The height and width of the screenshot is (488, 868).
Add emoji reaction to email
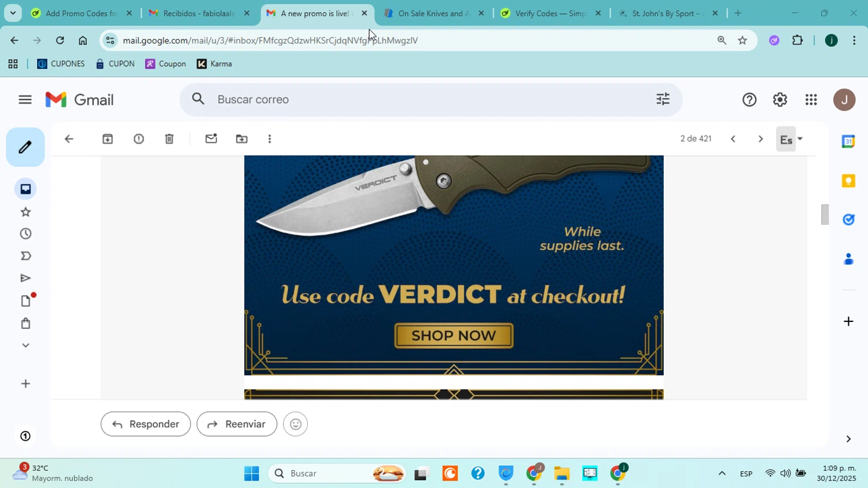296,424
